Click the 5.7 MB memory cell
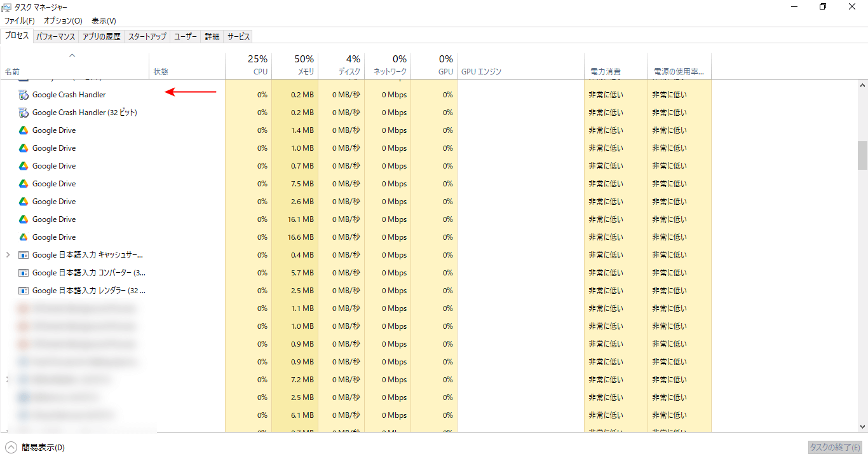Viewport: 868px width, 463px height. [295, 273]
